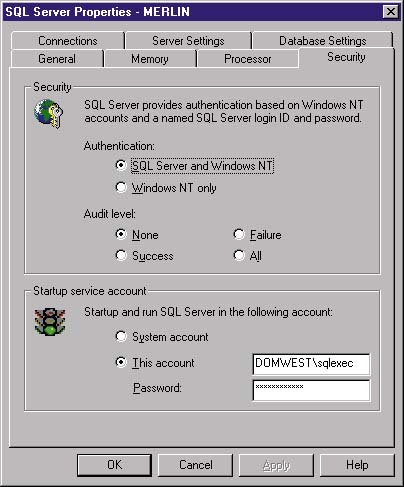Image resolution: width=404 pixels, height=487 pixels.
Task: Click the Cancel button
Action: (196, 465)
